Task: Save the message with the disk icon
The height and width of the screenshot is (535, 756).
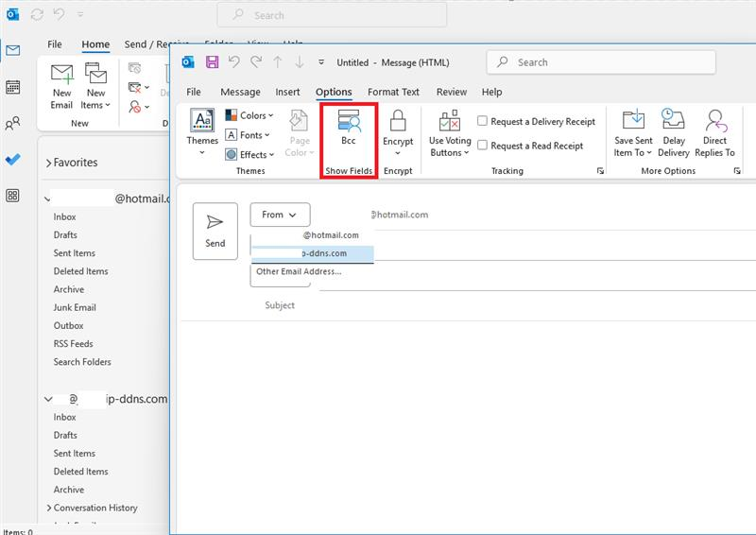Action: click(x=212, y=61)
